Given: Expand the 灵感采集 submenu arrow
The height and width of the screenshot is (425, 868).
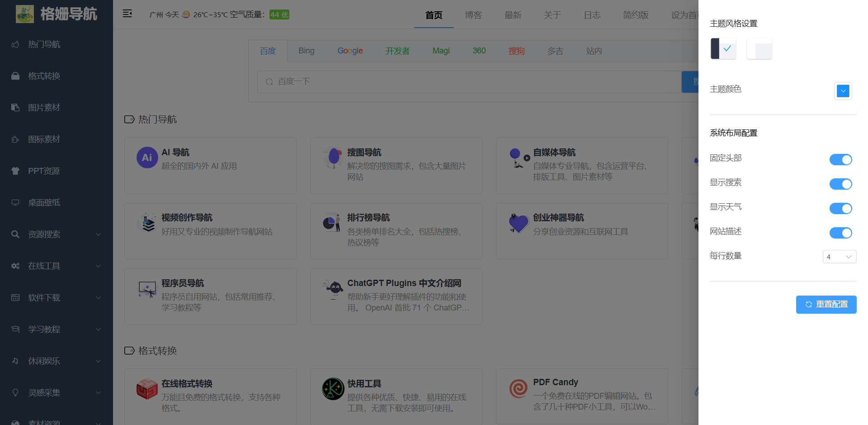Looking at the screenshot, I should point(98,393).
